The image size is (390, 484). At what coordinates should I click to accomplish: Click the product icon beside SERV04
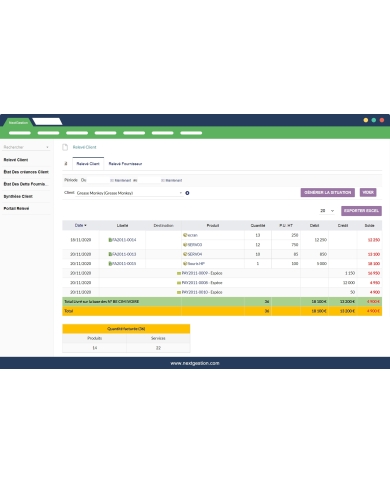[185, 254]
